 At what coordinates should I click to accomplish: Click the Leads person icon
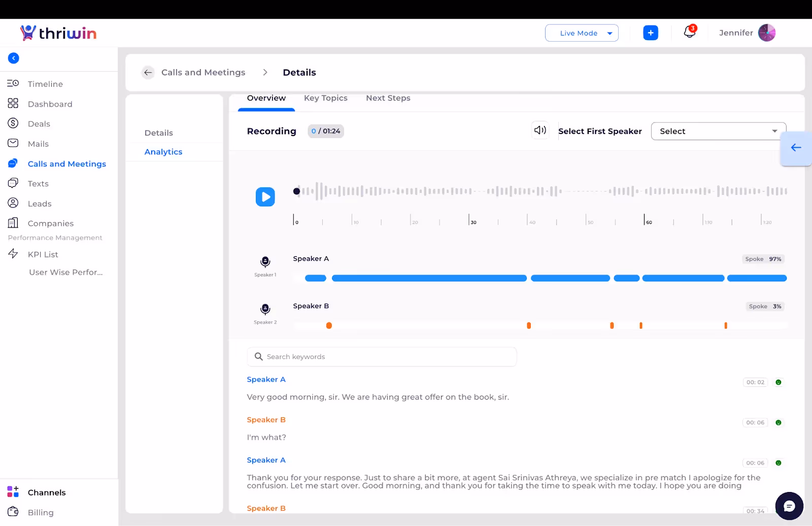tap(13, 203)
